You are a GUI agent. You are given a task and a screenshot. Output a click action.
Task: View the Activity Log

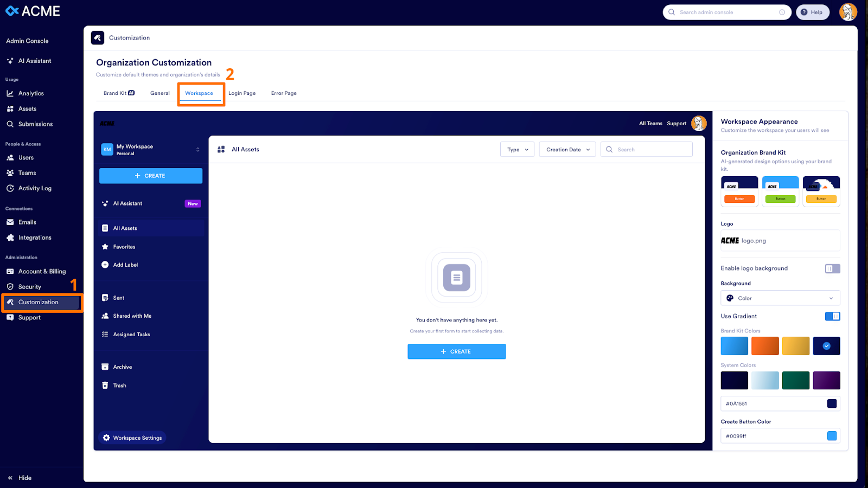click(x=34, y=188)
